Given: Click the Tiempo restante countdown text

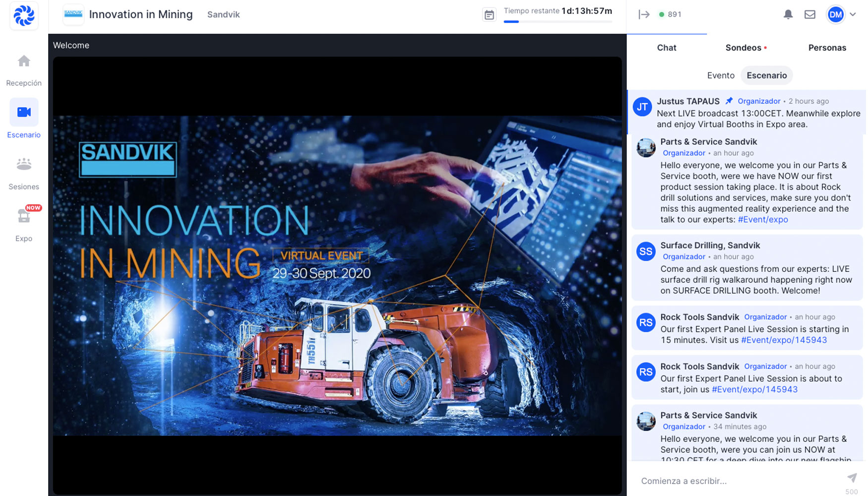Looking at the screenshot, I should [558, 11].
